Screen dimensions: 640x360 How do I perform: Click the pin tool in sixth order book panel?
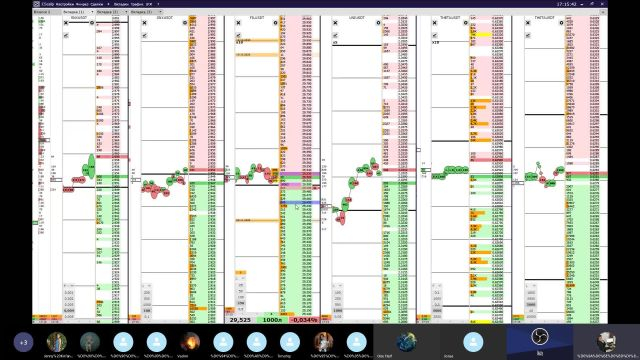528,36
